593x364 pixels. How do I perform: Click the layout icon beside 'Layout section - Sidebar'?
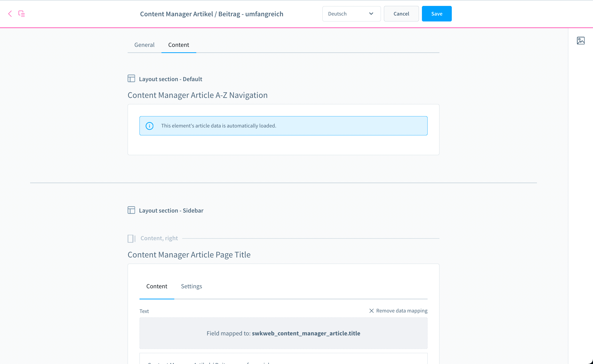[131, 210]
